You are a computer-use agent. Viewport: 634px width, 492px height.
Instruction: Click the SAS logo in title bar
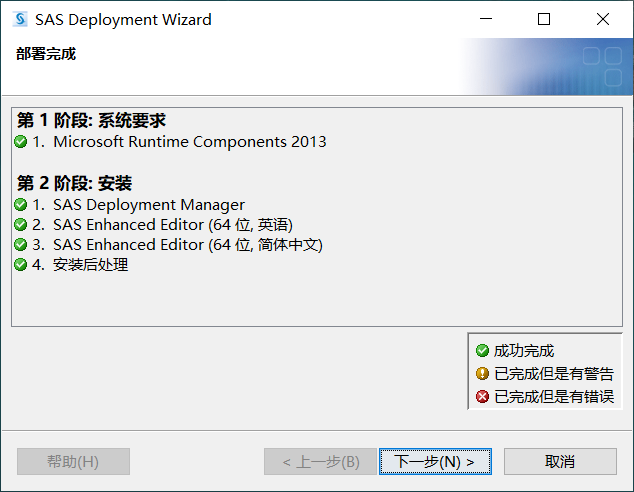pyautogui.click(x=20, y=19)
